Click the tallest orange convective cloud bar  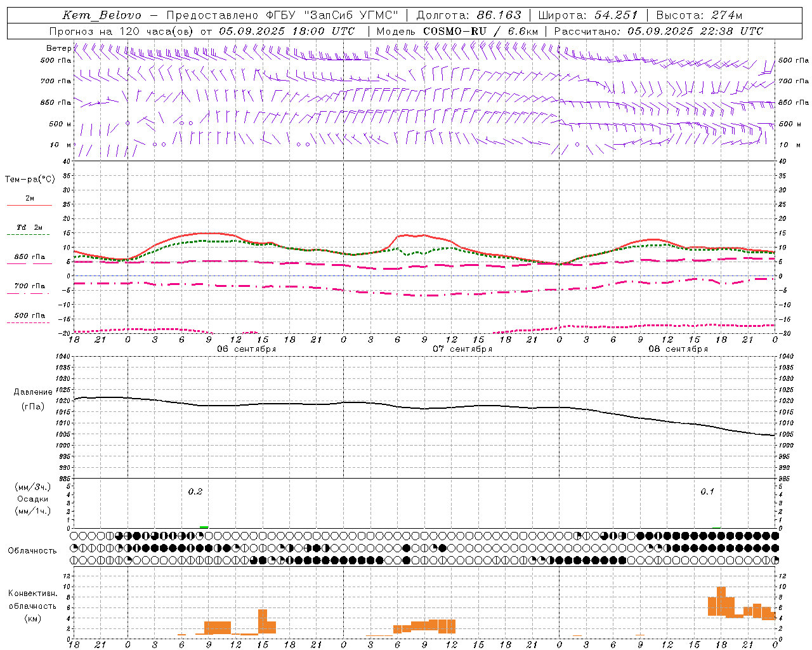(x=721, y=601)
